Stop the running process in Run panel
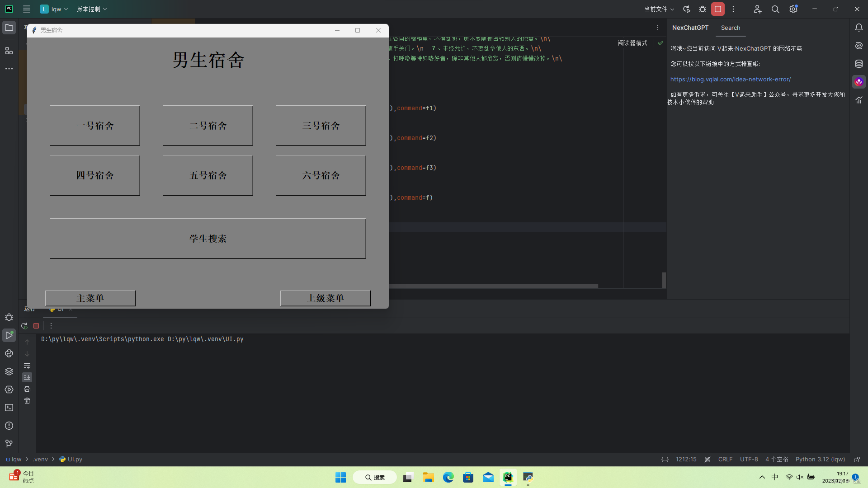 [36, 326]
